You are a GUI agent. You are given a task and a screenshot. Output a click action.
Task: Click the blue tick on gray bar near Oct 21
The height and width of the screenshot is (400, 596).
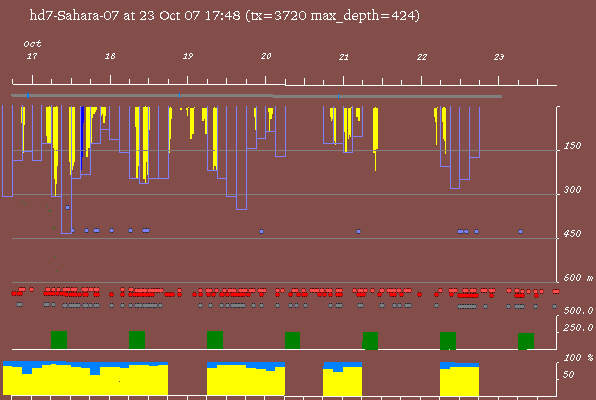click(338, 97)
